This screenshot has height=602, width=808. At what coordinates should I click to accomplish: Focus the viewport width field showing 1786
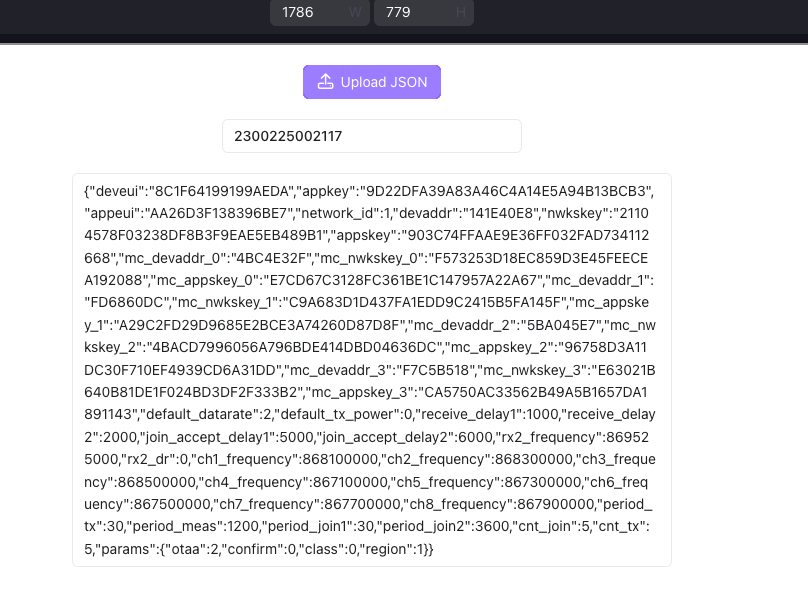tap(319, 12)
